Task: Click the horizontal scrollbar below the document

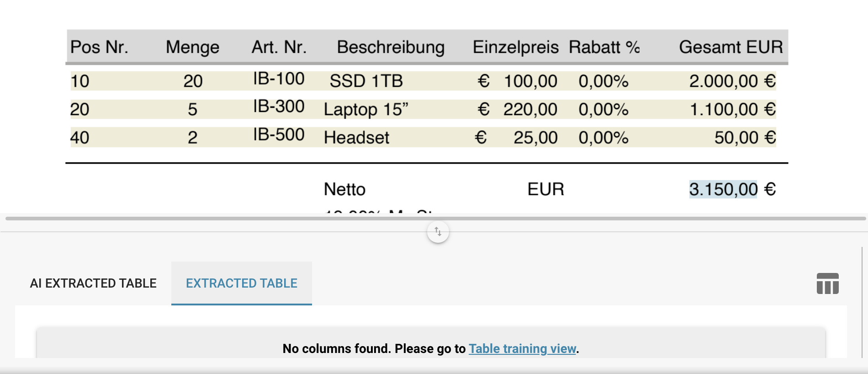Action: pos(435,219)
